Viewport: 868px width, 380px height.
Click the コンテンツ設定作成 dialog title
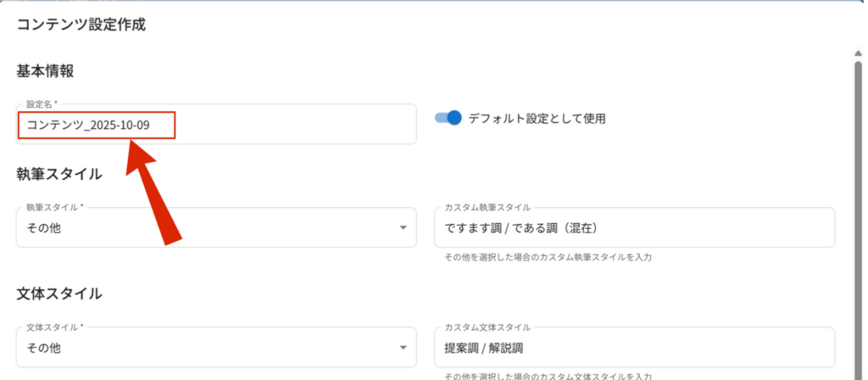(x=81, y=25)
